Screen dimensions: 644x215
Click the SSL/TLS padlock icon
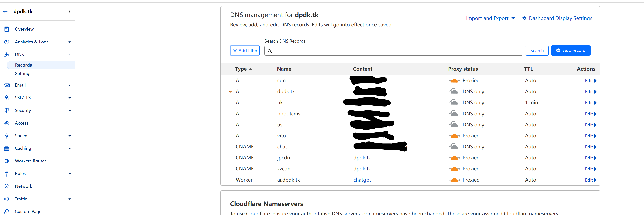click(7, 98)
